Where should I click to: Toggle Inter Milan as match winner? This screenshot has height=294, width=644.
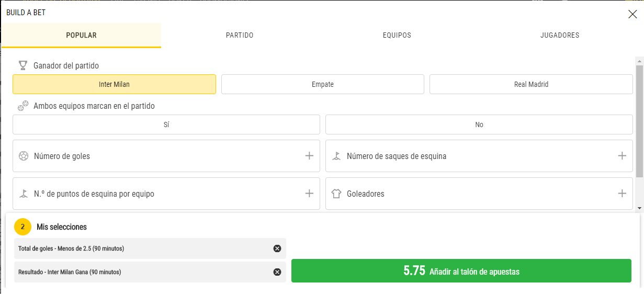[114, 84]
